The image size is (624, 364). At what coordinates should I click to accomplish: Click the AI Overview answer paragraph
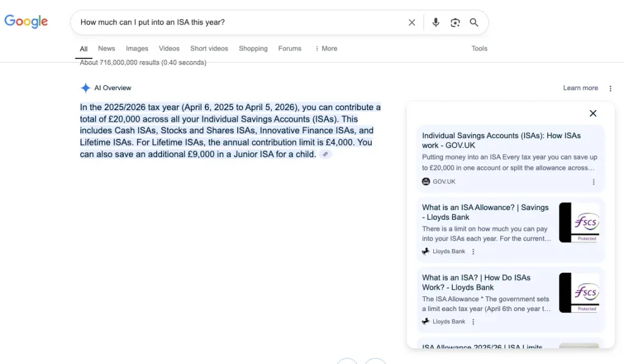(x=230, y=131)
